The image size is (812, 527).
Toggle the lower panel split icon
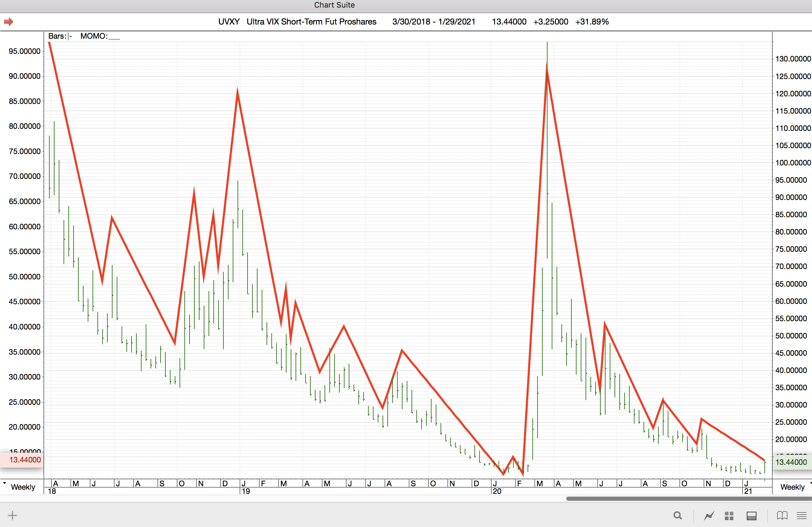pyautogui.click(x=752, y=516)
